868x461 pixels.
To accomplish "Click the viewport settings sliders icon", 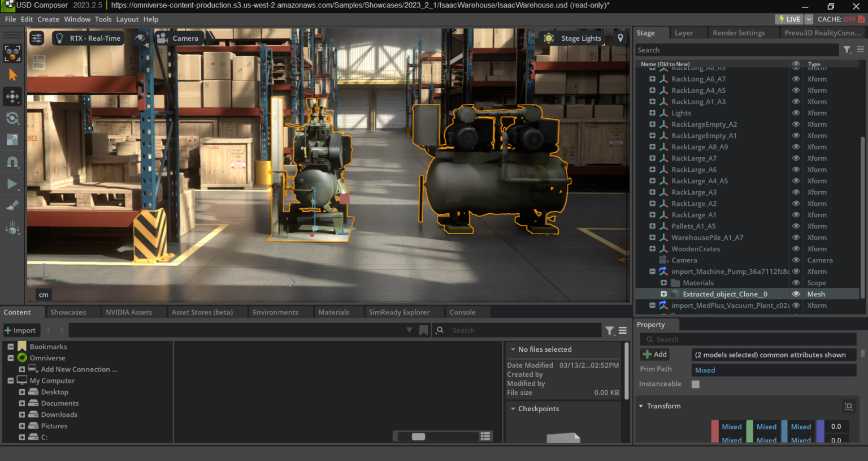I will point(36,38).
